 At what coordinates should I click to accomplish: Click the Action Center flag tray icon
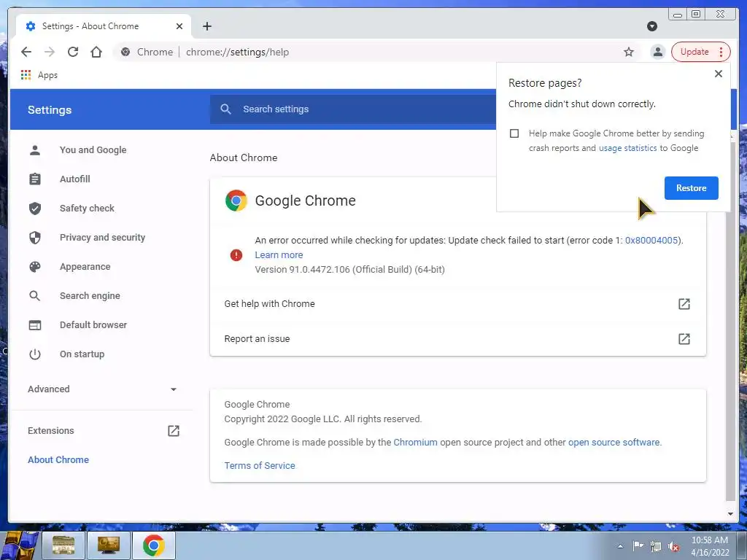point(638,545)
